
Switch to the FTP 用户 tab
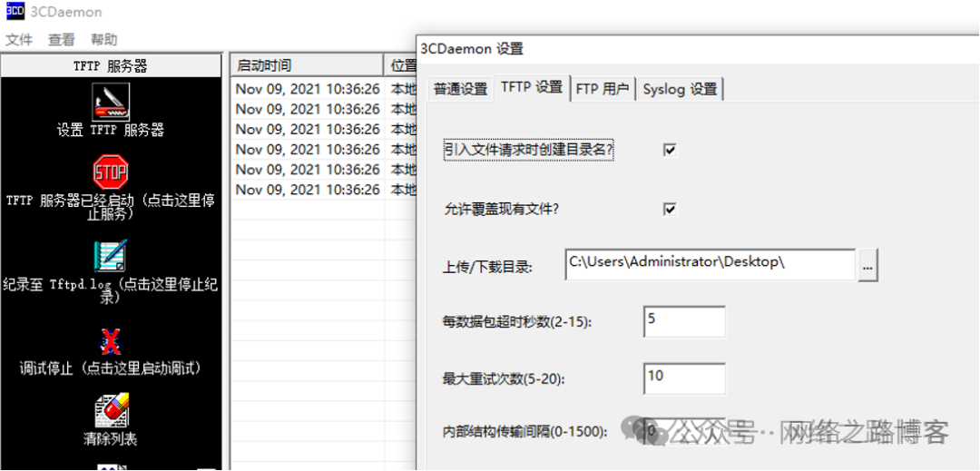pyautogui.click(x=602, y=89)
